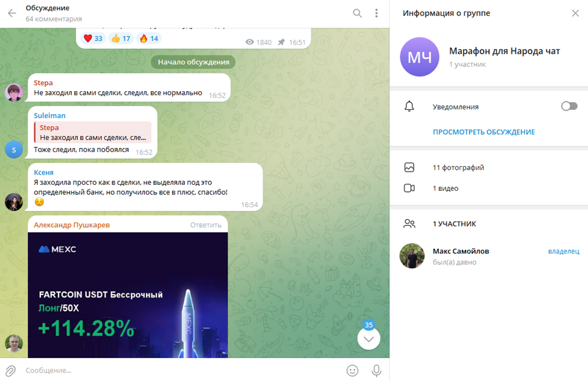This screenshot has width=588, height=381.
Task: Open the 11 photos section
Action: [458, 168]
